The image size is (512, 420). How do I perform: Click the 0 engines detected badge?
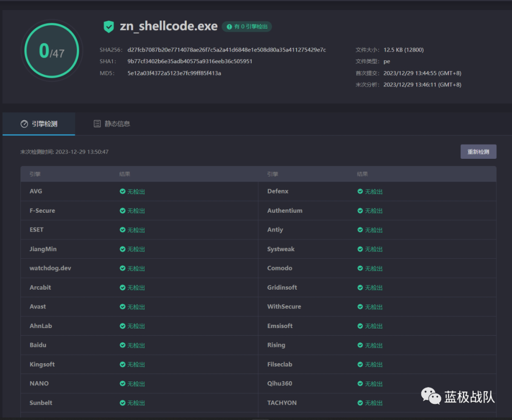pyautogui.click(x=247, y=27)
